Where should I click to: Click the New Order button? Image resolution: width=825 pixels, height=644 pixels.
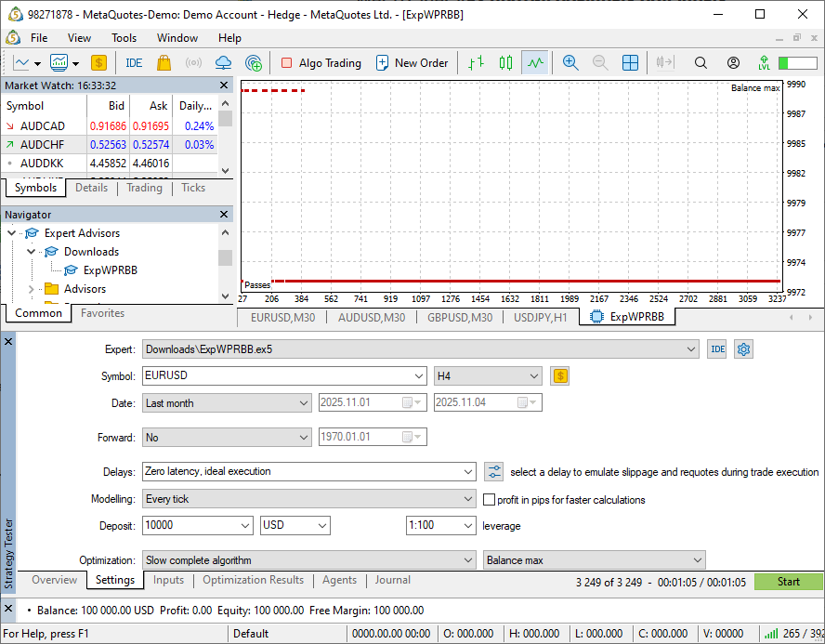click(412, 63)
